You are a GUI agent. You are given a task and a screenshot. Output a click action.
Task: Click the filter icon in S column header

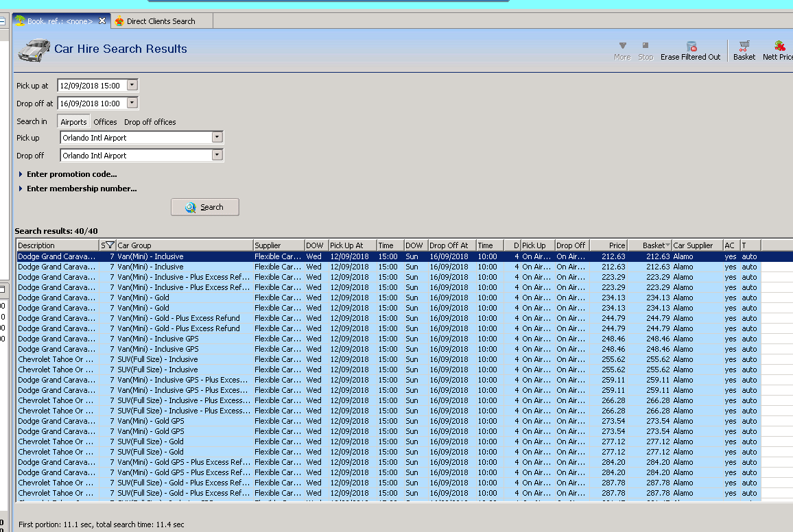pyautogui.click(x=110, y=245)
